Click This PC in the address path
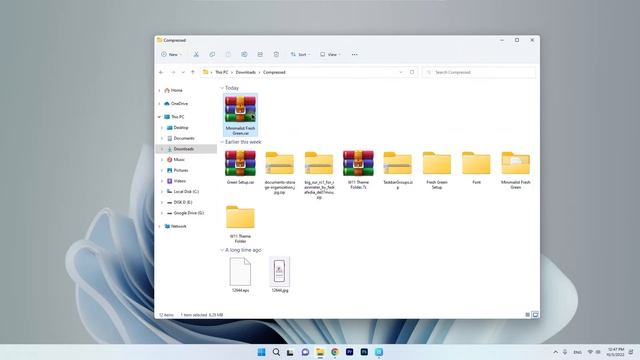This screenshot has height=360, width=640. click(x=222, y=72)
